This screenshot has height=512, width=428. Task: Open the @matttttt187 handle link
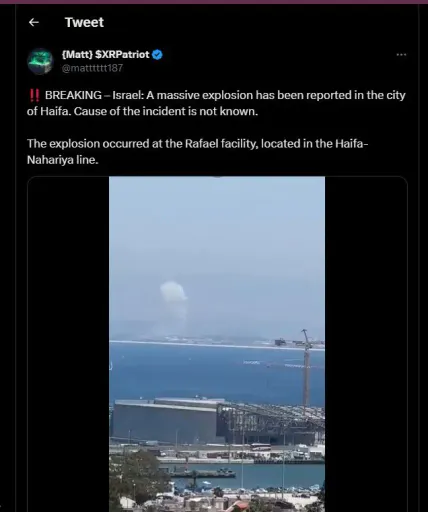[92, 68]
